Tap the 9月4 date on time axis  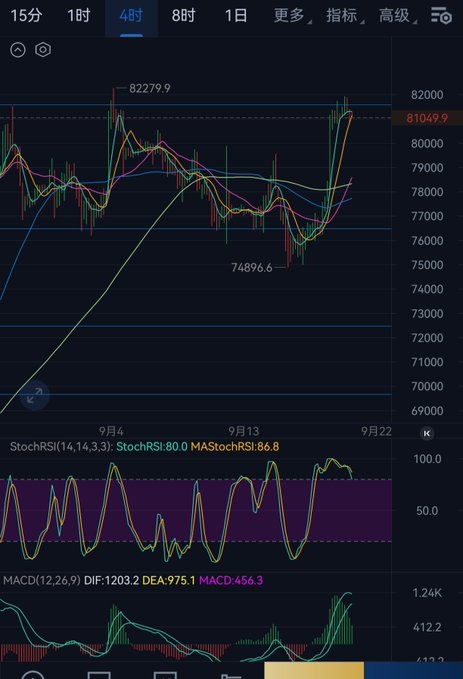click(x=111, y=431)
